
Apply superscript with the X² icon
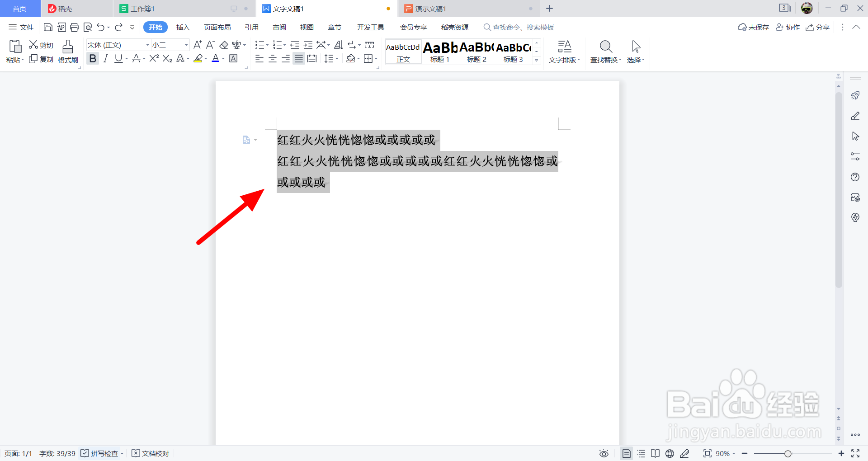[x=154, y=58]
